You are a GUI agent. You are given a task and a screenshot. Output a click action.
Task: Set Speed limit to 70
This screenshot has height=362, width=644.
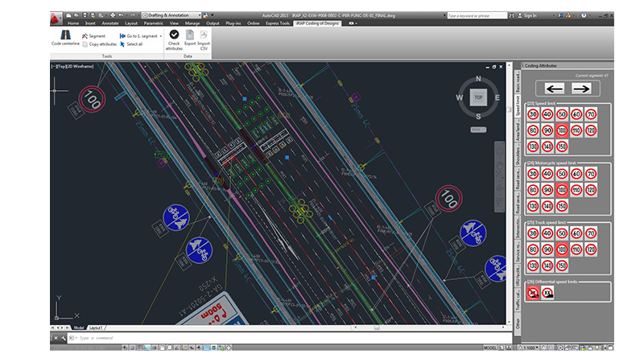click(591, 114)
